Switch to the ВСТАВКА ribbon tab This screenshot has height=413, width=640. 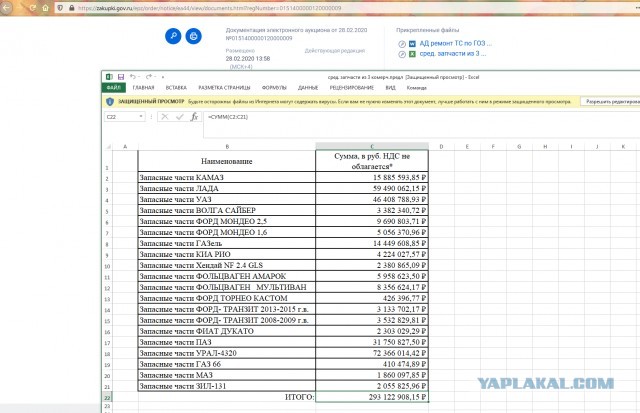176,88
